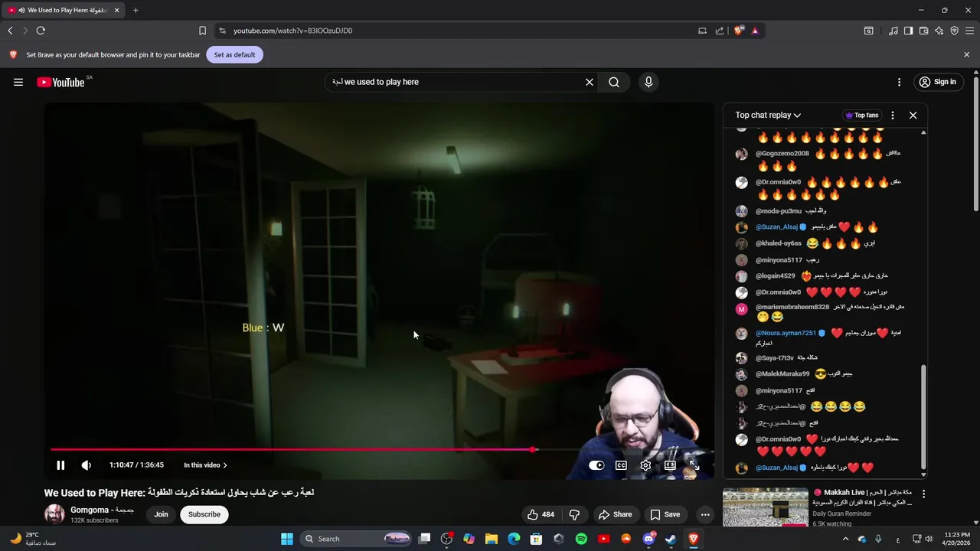Like the video with 484 likes

[x=541, y=514]
